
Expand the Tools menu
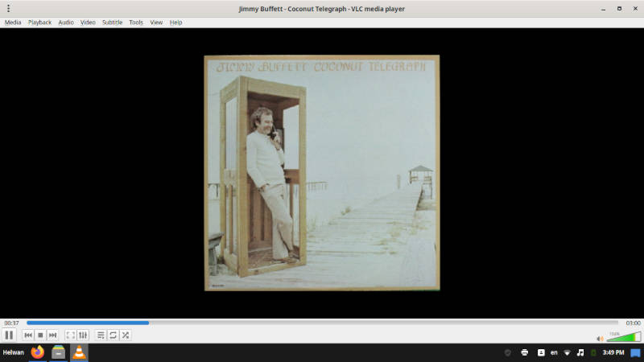pos(136,23)
